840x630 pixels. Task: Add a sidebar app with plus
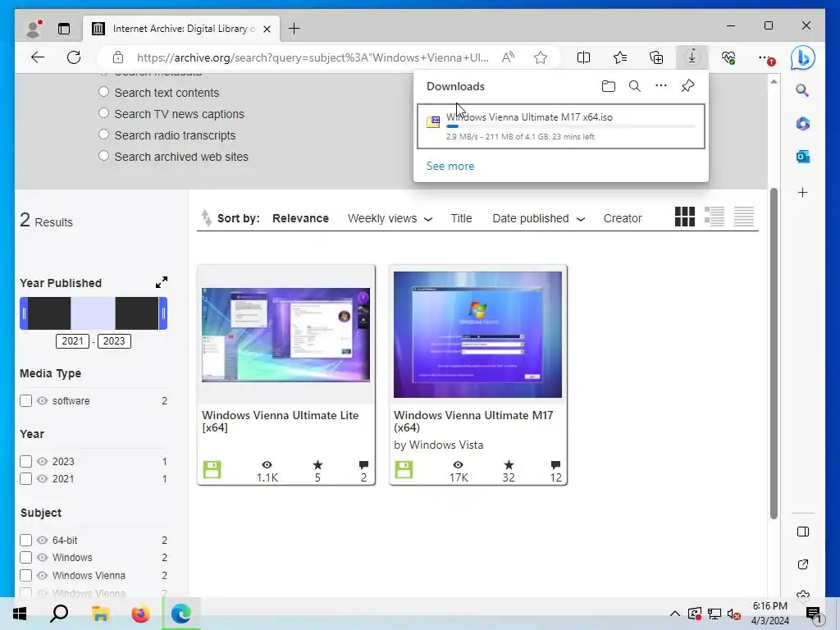point(802,193)
